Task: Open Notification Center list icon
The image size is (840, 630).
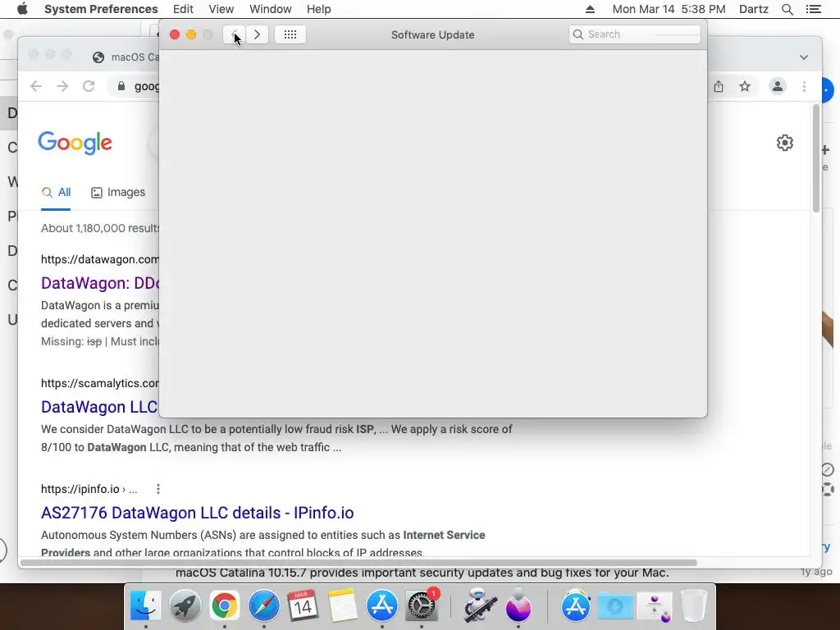Action: pyautogui.click(x=813, y=9)
